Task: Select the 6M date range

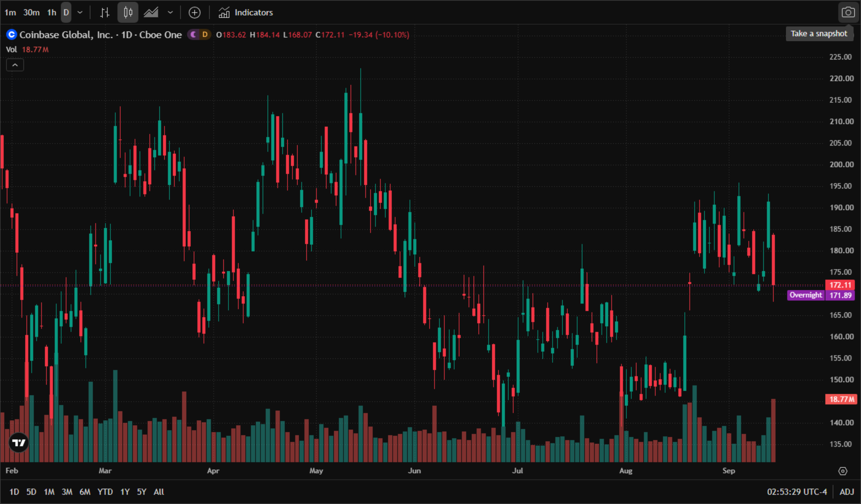Action: click(85, 492)
